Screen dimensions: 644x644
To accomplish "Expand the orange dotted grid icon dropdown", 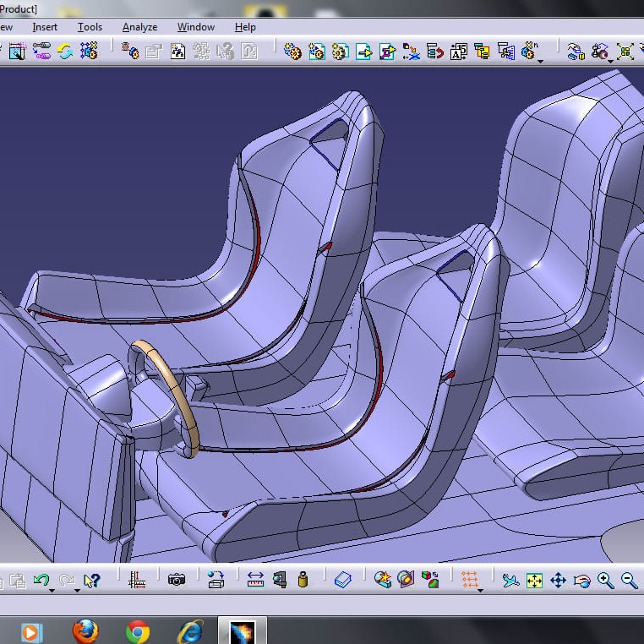I will 480,589.
